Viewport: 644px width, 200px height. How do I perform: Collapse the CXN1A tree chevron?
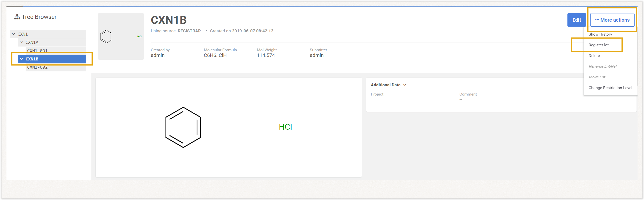(x=22, y=42)
